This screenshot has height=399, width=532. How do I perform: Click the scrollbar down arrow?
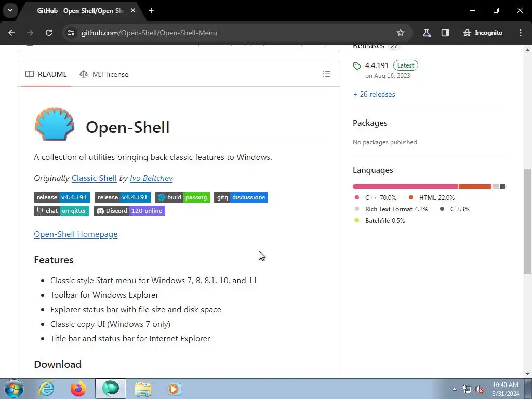click(528, 373)
